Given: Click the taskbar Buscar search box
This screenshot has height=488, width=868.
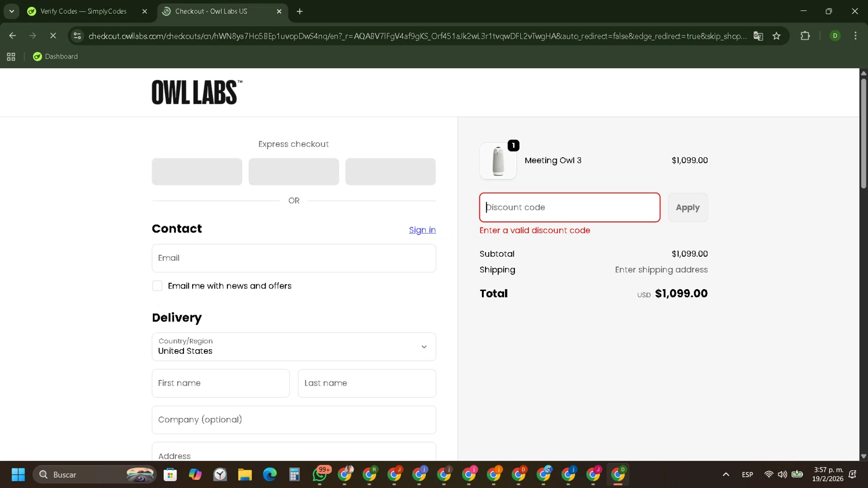Looking at the screenshot, I should (x=95, y=475).
